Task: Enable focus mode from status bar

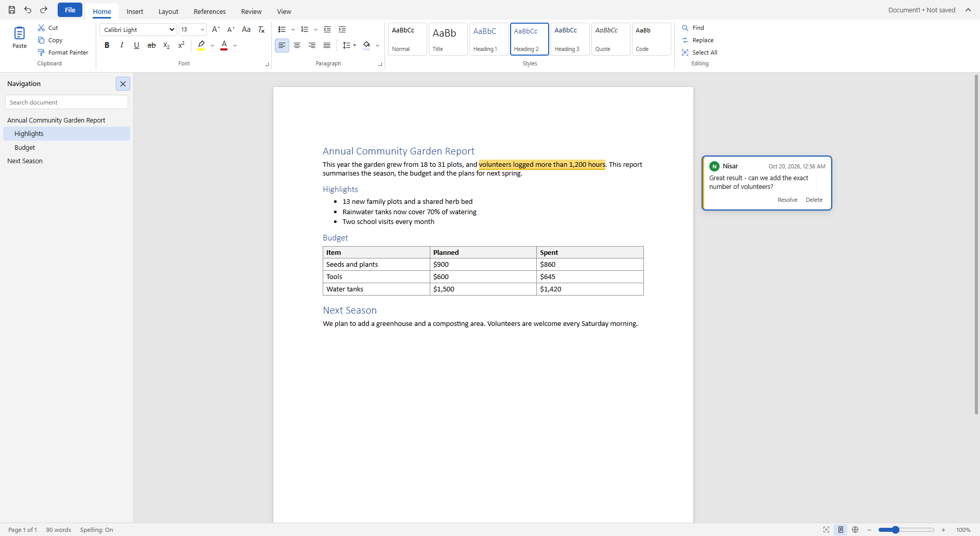Action: coord(827,530)
